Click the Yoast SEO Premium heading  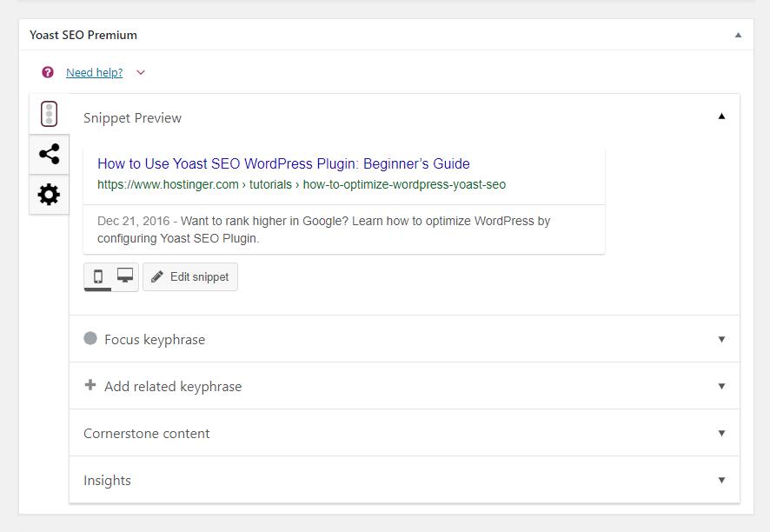coord(83,35)
